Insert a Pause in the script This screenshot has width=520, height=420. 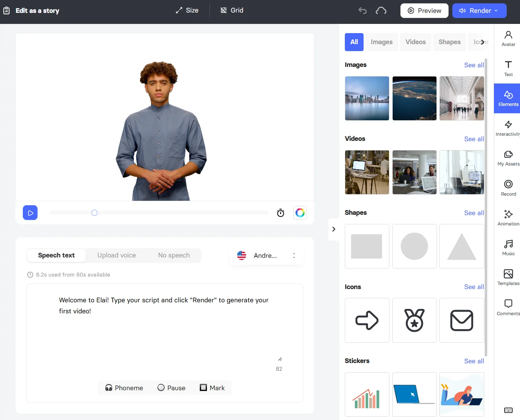(x=171, y=388)
